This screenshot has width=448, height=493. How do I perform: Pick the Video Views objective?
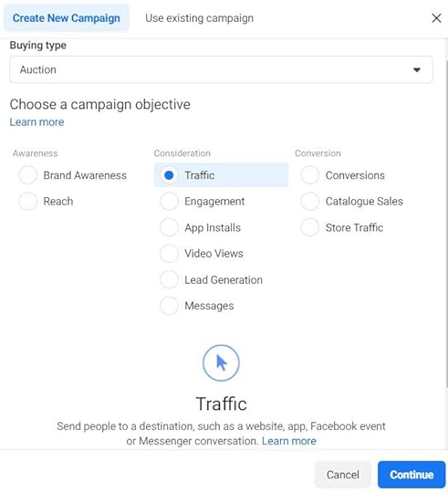tap(169, 254)
